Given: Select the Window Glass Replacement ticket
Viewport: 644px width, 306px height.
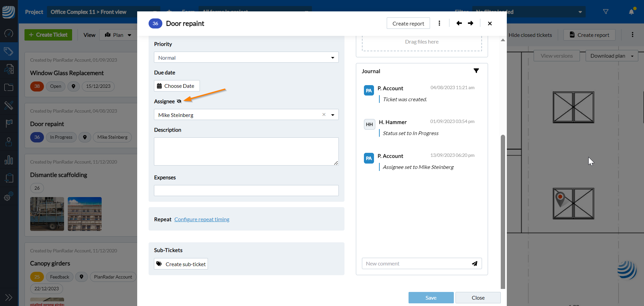Looking at the screenshot, I should click(67, 73).
